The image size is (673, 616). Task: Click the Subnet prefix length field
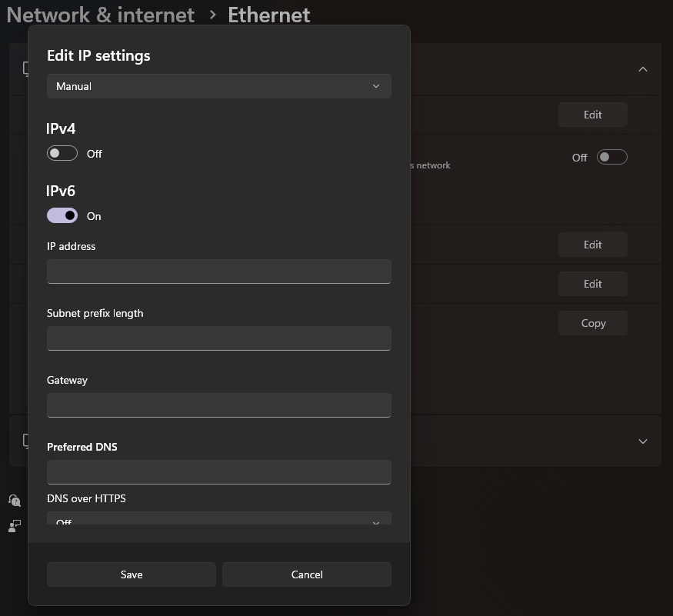(x=219, y=338)
